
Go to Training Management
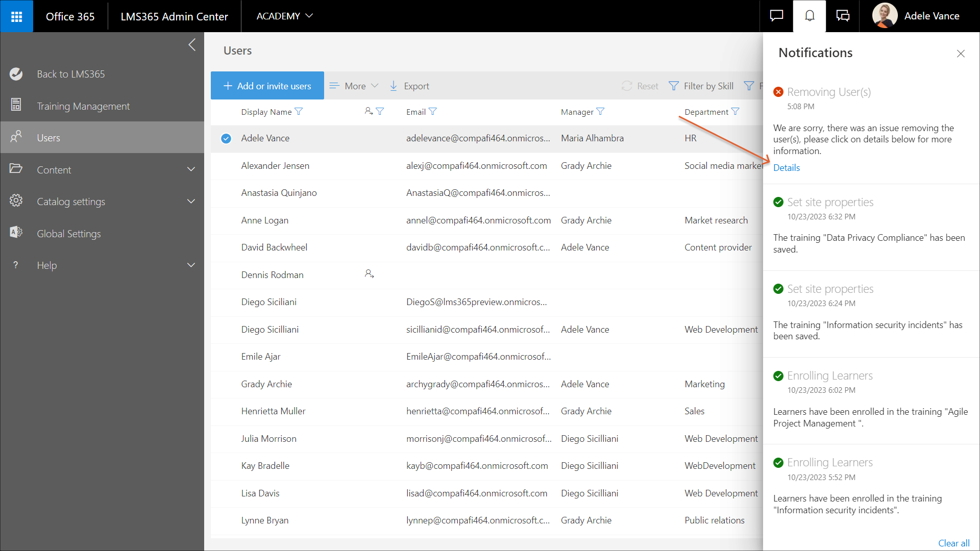tap(83, 106)
